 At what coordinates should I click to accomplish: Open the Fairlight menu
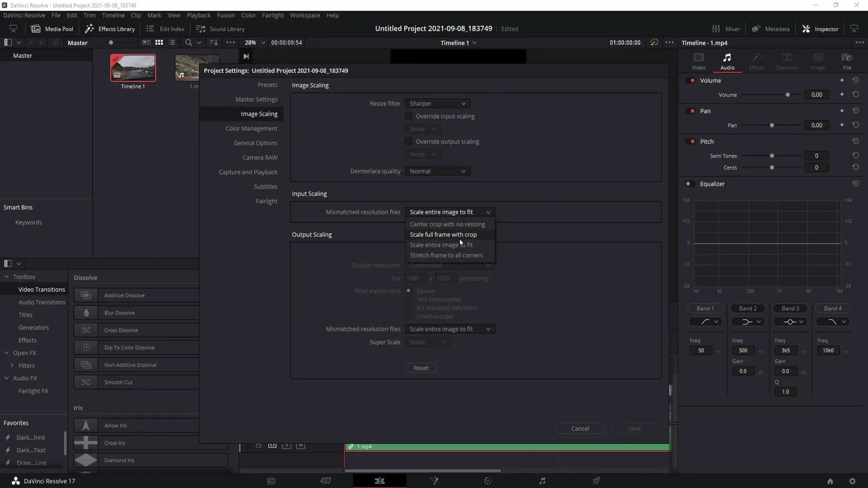pos(273,15)
